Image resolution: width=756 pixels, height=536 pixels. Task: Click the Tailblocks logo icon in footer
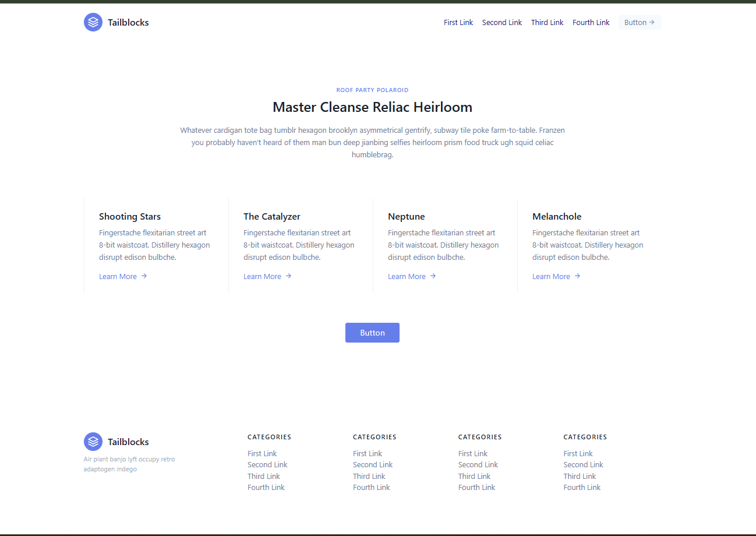(x=93, y=442)
